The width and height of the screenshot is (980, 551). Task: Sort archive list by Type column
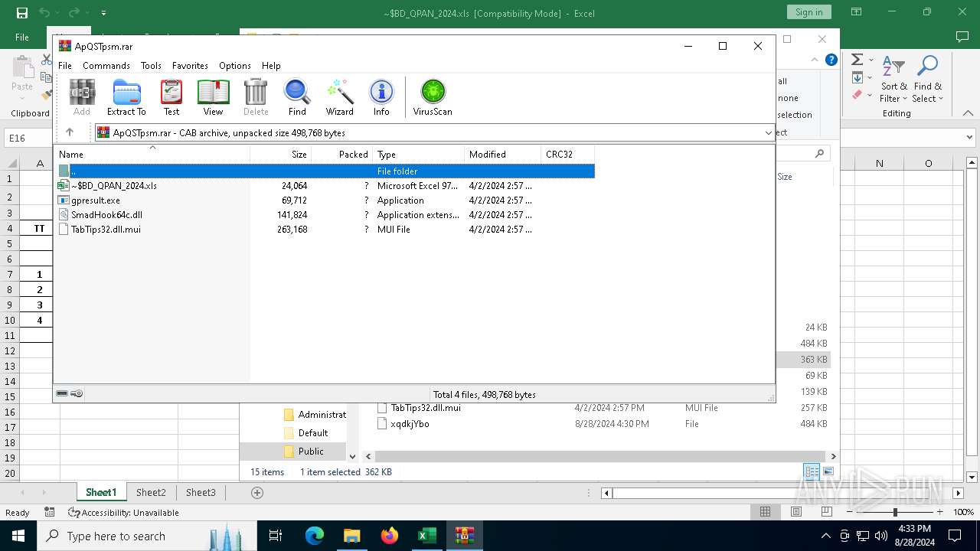(x=418, y=154)
